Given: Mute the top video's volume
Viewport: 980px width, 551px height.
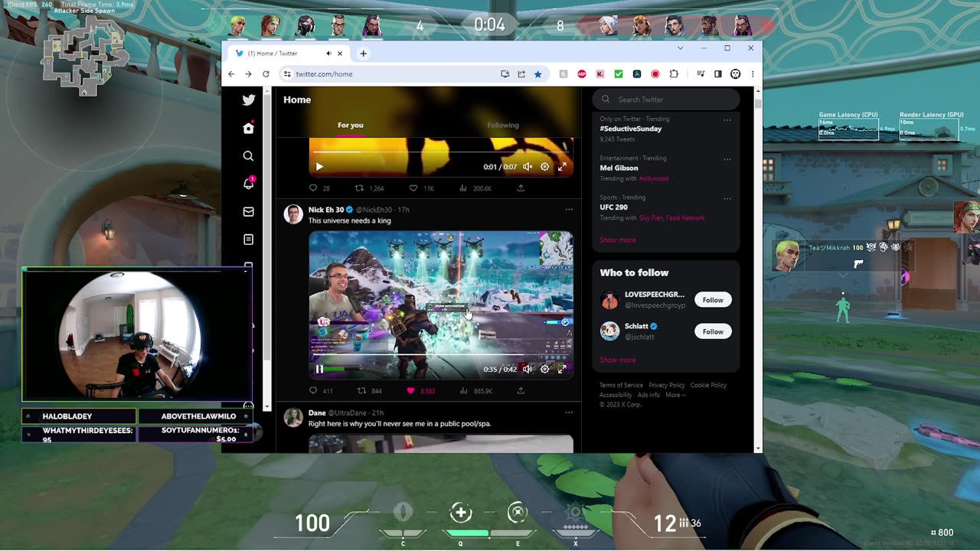Looking at the screenshot, I should click(528, 167).
